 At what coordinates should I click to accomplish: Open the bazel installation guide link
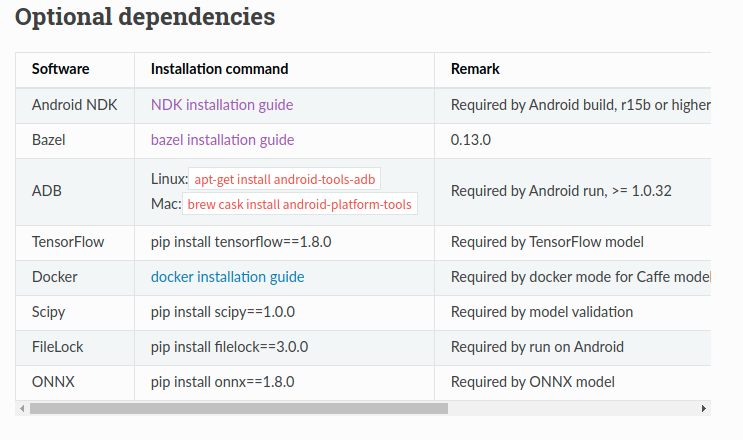222,139
